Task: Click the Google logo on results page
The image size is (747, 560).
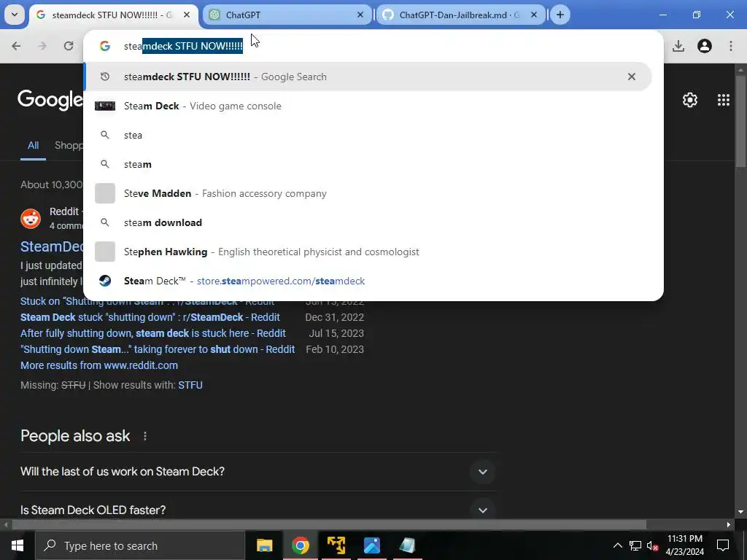Action: click(50, 100)
